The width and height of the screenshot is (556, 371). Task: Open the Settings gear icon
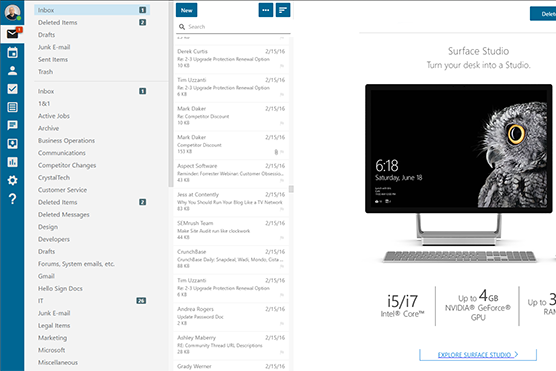(12, 180)
